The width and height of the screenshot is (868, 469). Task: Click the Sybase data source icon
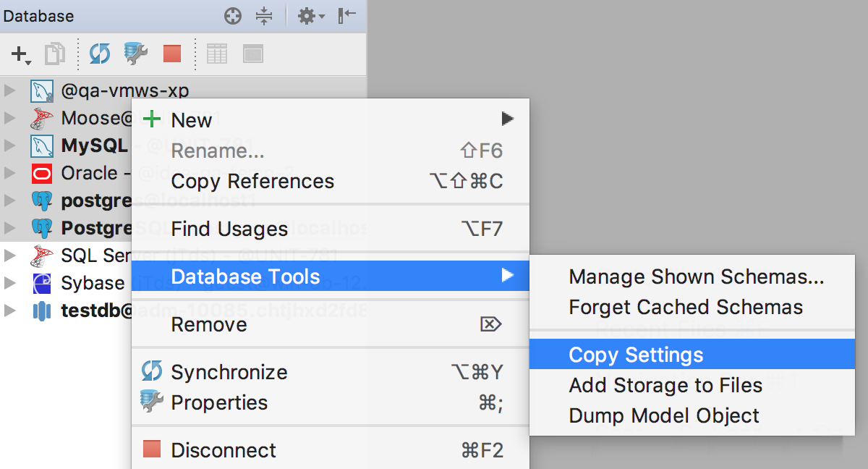click(x=42, y=284)
